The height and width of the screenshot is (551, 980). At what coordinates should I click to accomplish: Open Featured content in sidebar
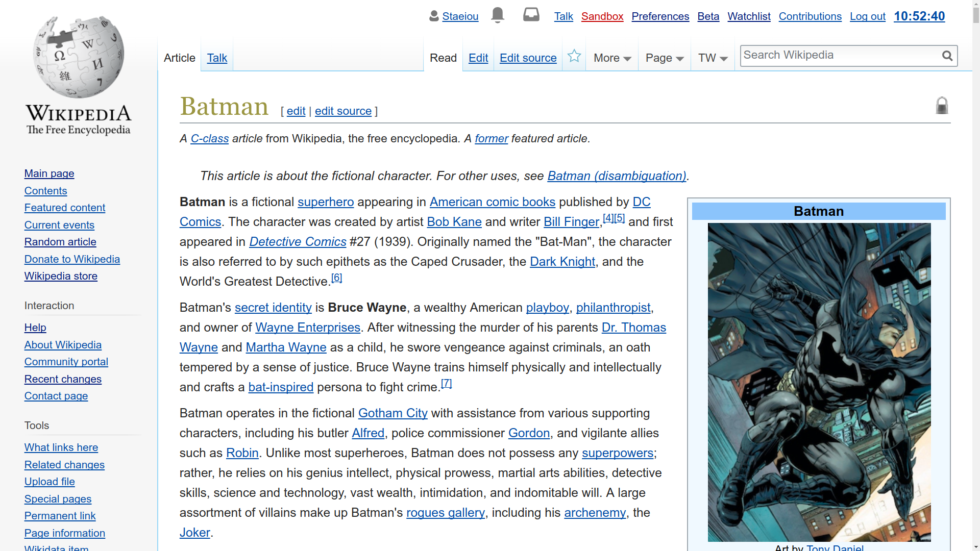click(x=64, y=208)
